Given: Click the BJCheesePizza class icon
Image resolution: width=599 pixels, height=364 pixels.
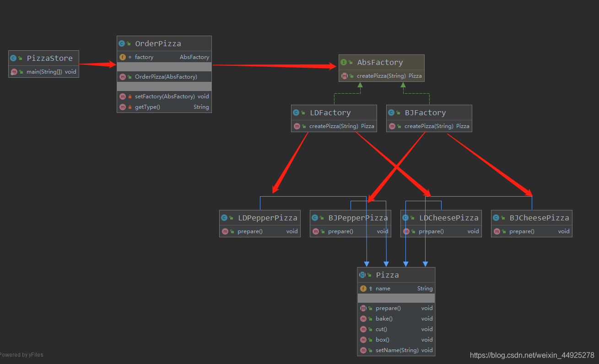Looking at the screenshot, I should click(496, 218).
